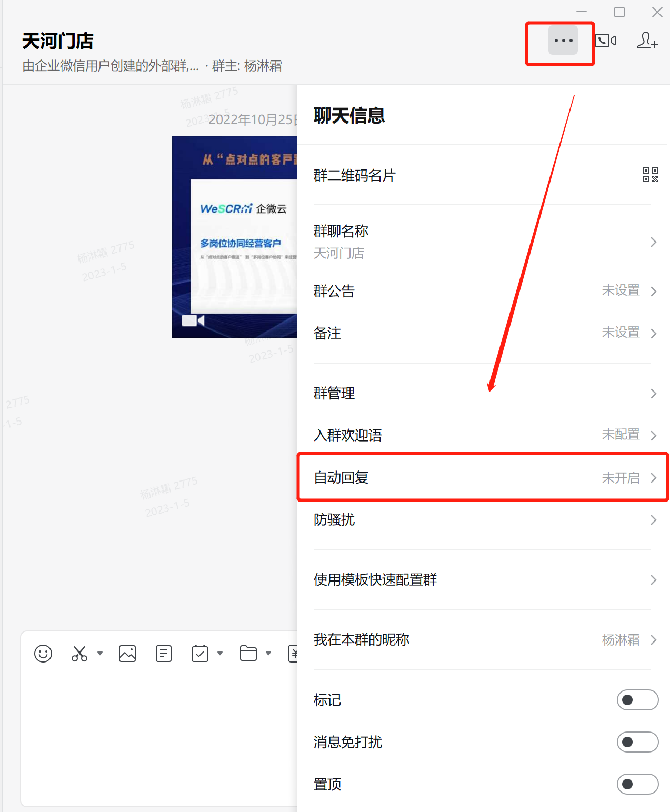670x812 pixels.
Task: Click the folder file icon
Action: click(x=248, y=654)
